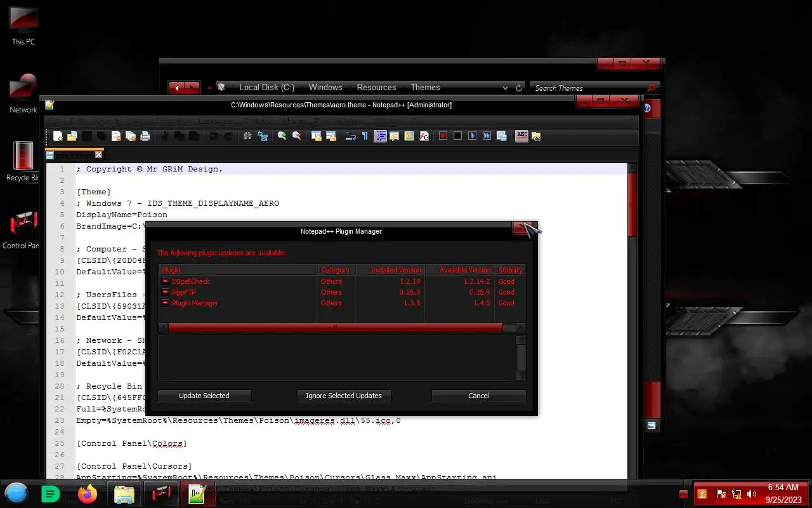Sort by Available Version column header
The height and width of the screenshot is (508, 812).
click(460, 270)
